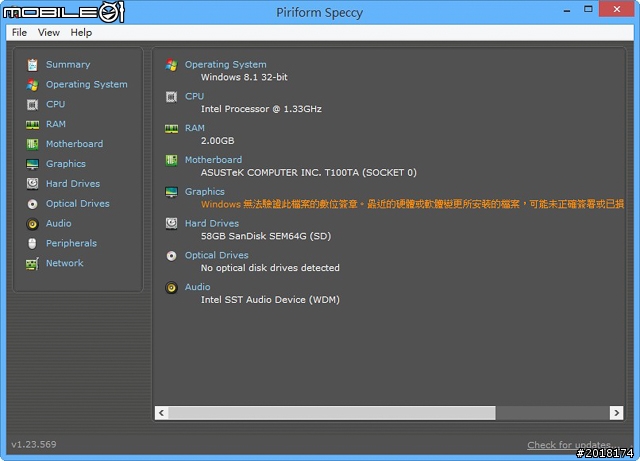640x461 pixels.
Task: Click the Motherboard icon in summary panel
Action: click(x=171, y=160)
